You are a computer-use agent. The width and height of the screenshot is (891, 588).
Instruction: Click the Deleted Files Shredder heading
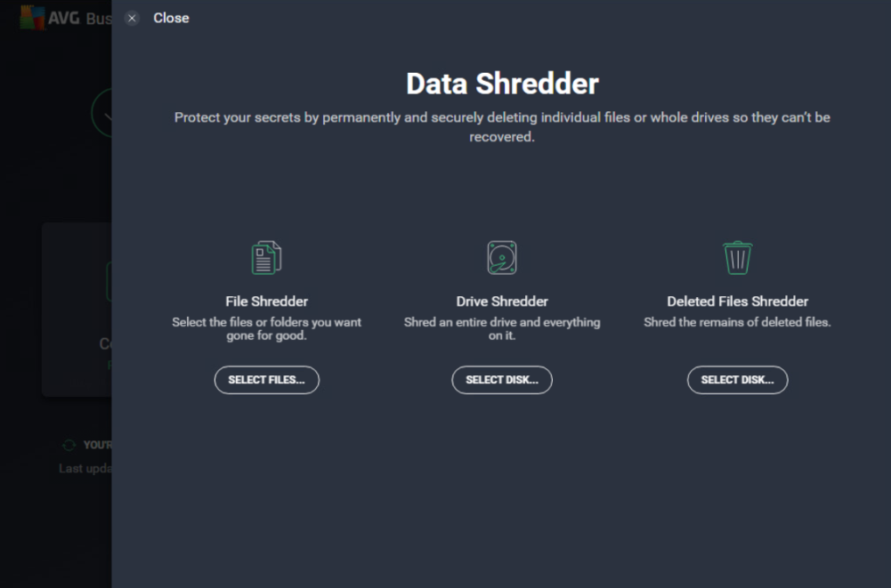[737, 301]
